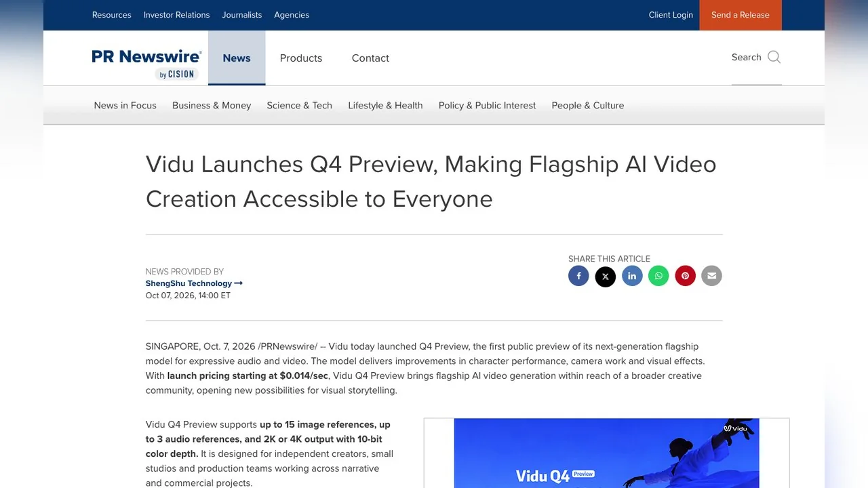Share article on X
Viewport: 868px width, 488px height.
(x=606, y=276)
